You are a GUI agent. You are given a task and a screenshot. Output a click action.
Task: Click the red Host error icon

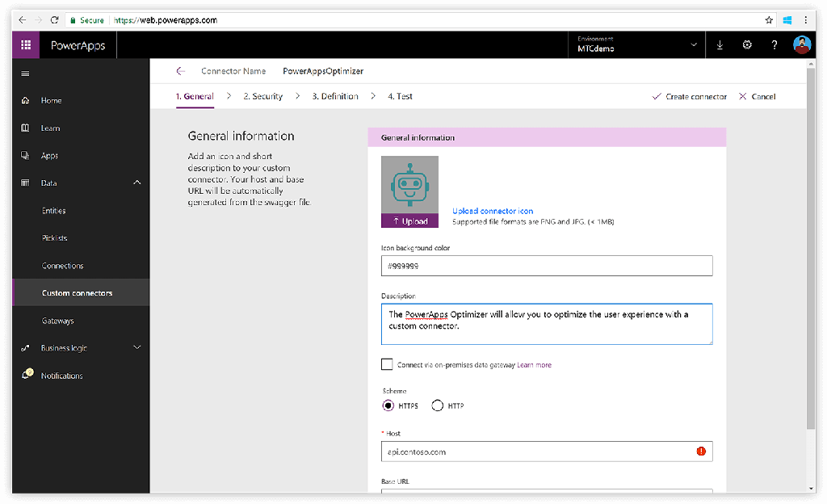coord(700,451)
